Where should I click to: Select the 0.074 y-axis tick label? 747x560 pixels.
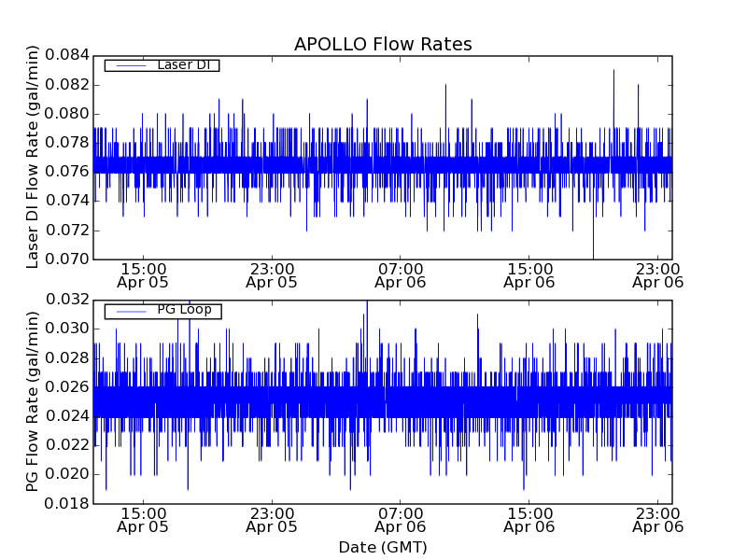coord(67,201)
